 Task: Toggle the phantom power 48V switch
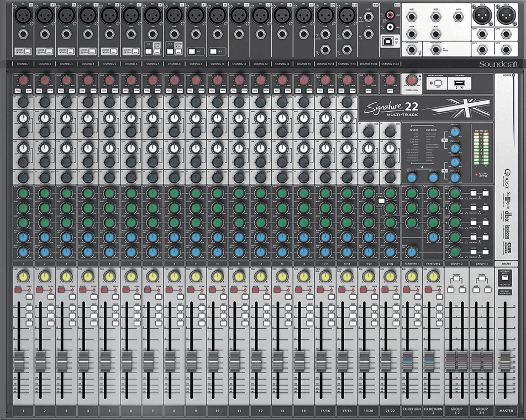coord(438,83)
